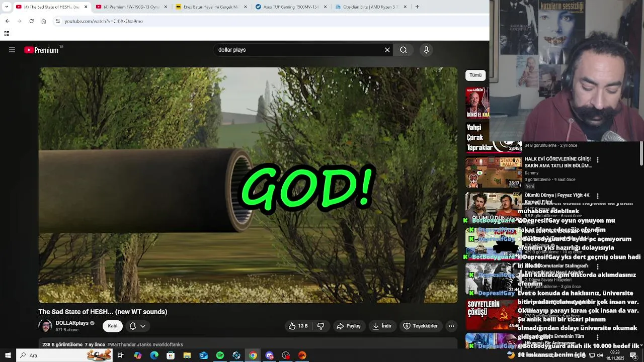Screen dimensions: 644x362
Task: Open the Discord taskbar icon with badge
Action: coord(269,355)
